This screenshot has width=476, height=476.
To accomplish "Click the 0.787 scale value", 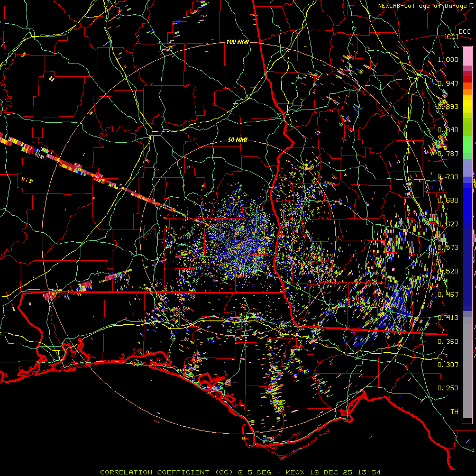I will click(x=448, y=153).
